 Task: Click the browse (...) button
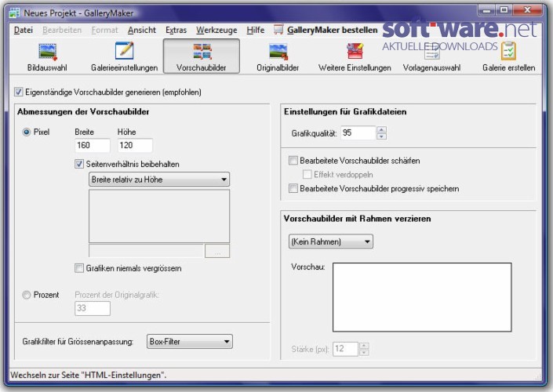pos(217,251)
